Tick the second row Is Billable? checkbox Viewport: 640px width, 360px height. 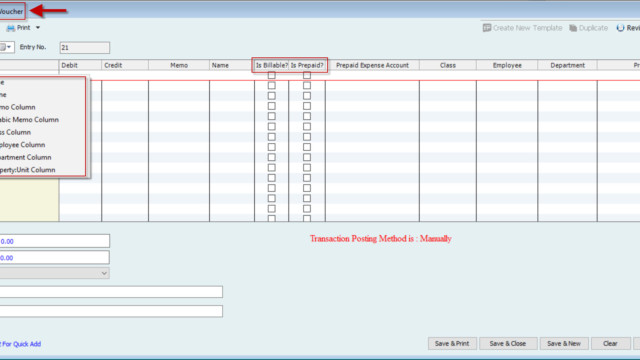coord(271,86)
